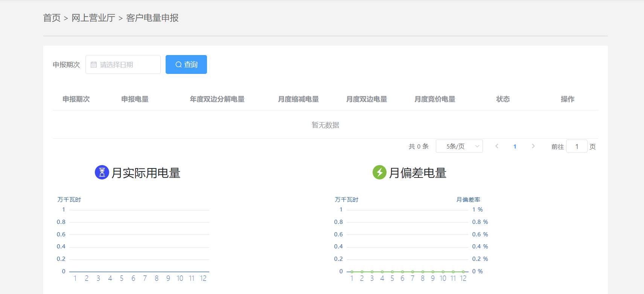Click the 月偏差电量 chart title

click(x=417, y=173)
